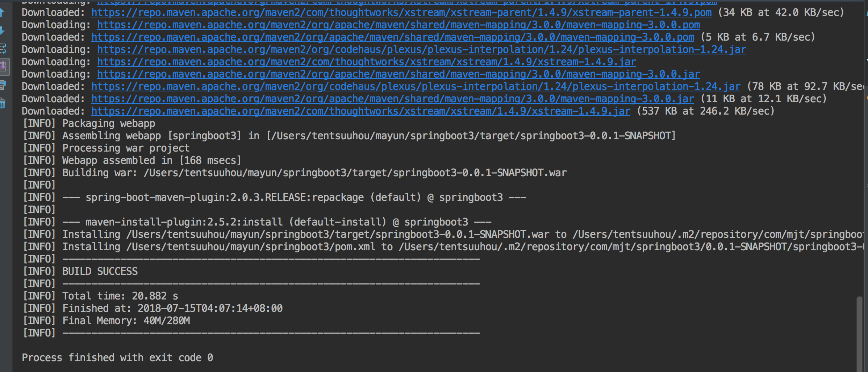Open the Downloaded xstream-1.4.9.jar link

(360, 111)
